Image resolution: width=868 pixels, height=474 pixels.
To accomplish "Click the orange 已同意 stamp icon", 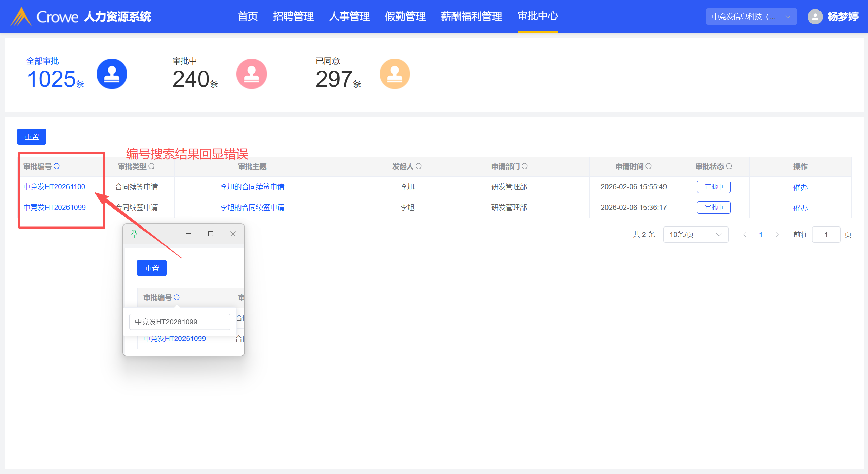I will pos(394,74).
